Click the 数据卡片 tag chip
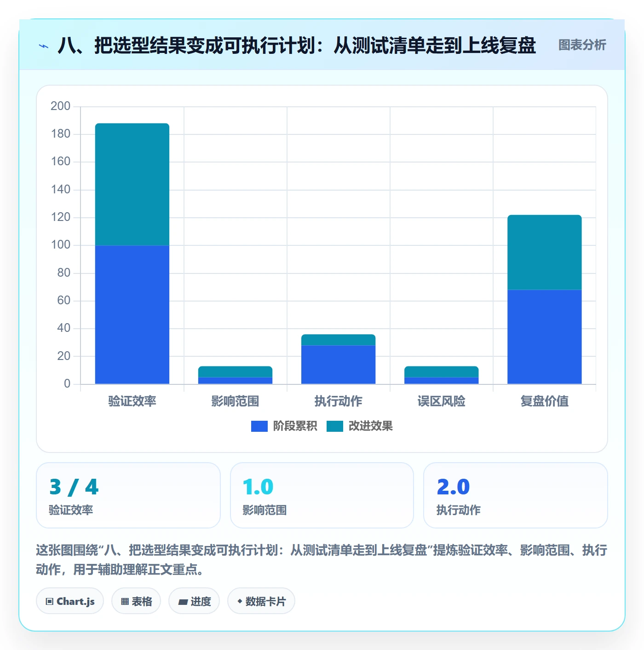 coord(261,601)
